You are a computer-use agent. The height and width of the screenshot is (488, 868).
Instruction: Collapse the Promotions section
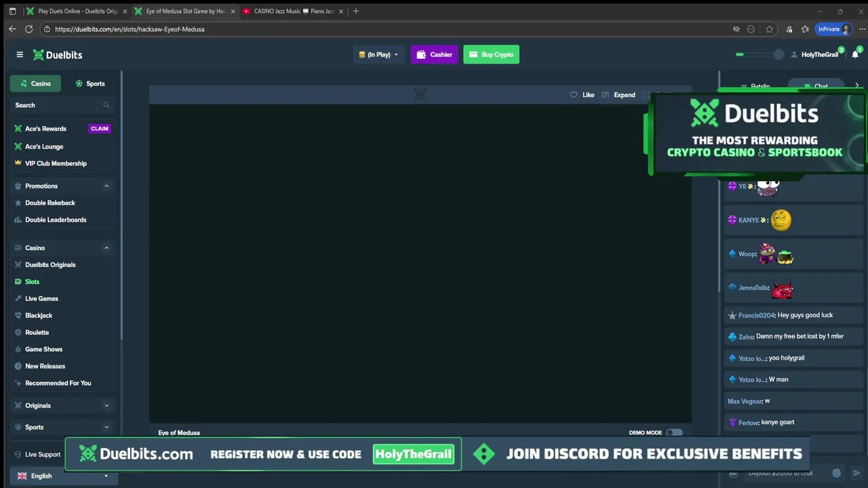(x=106, y=186)
